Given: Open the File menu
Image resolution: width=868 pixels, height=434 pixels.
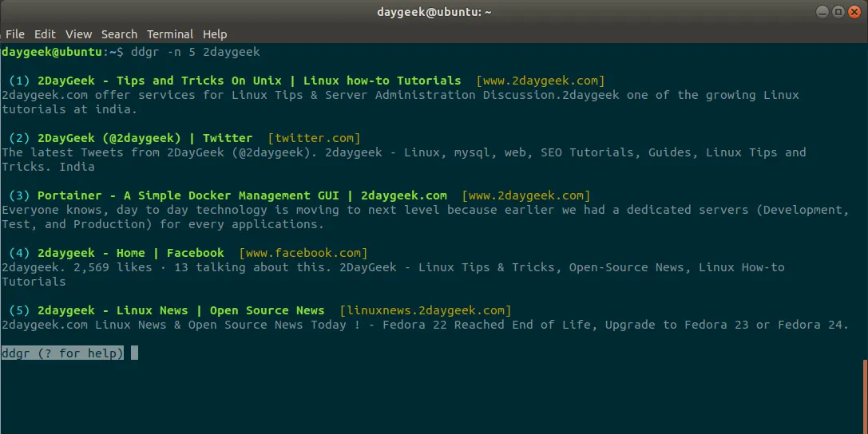Looking at the screenshot, I should [x=14, y=34].
